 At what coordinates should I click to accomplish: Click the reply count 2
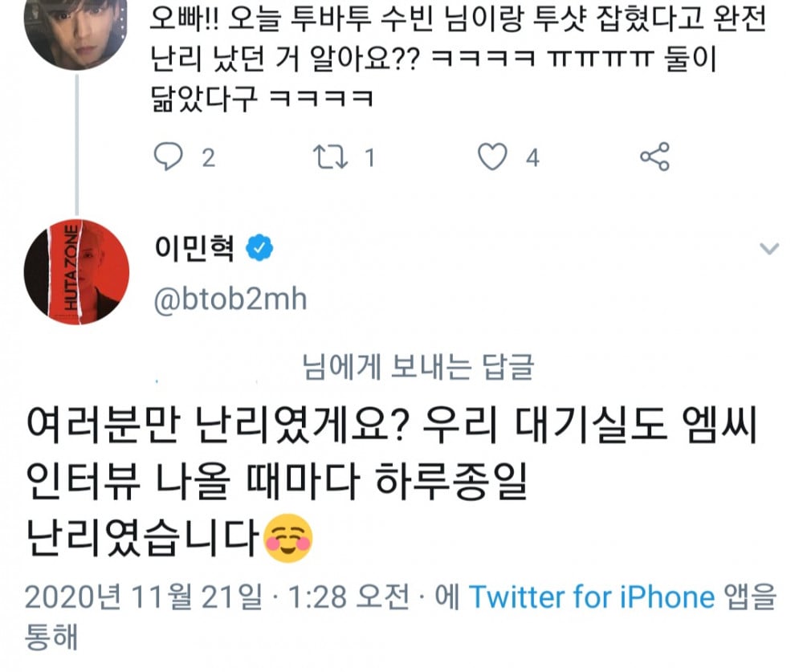click(x=208, y=157)
